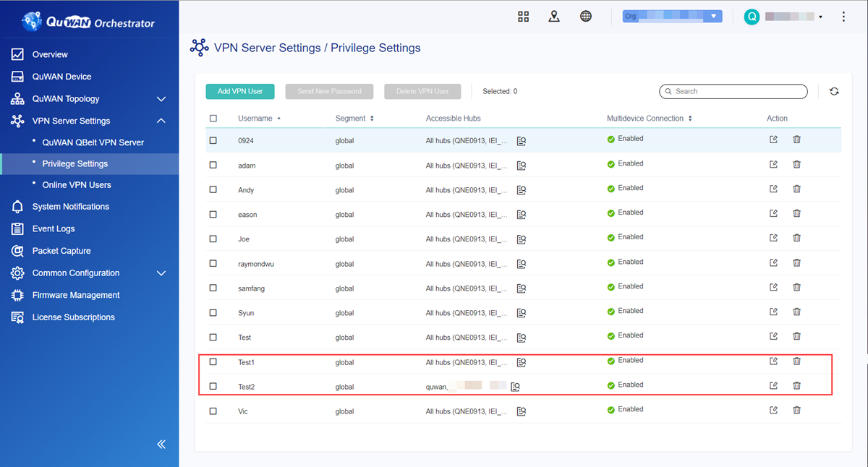Select the checkbox for user Andy
This screenshot has height=467, width=868.
click(213, 189)
